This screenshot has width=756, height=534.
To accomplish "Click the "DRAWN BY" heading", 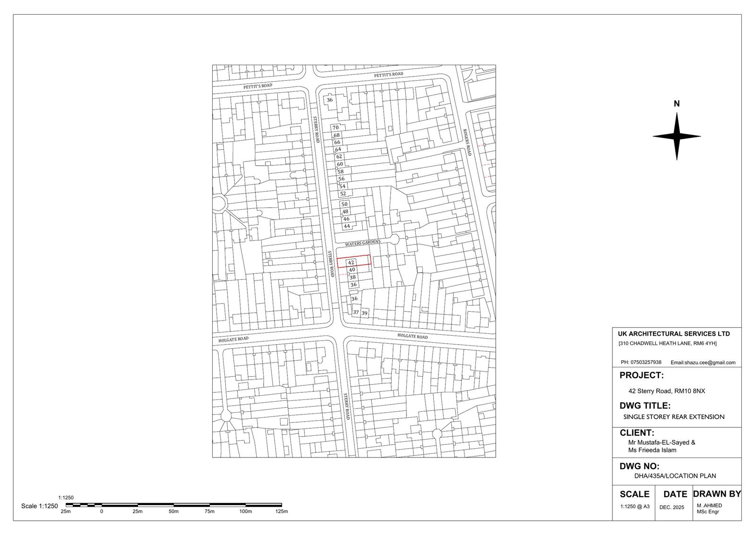I will point(717,494).
